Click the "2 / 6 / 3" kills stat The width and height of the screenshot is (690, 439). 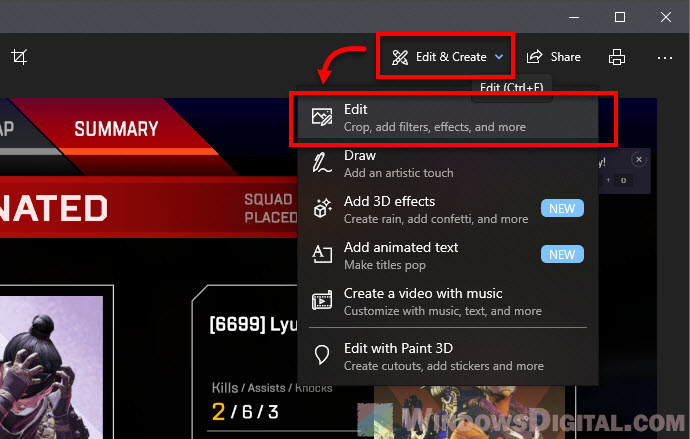point(245,412)
